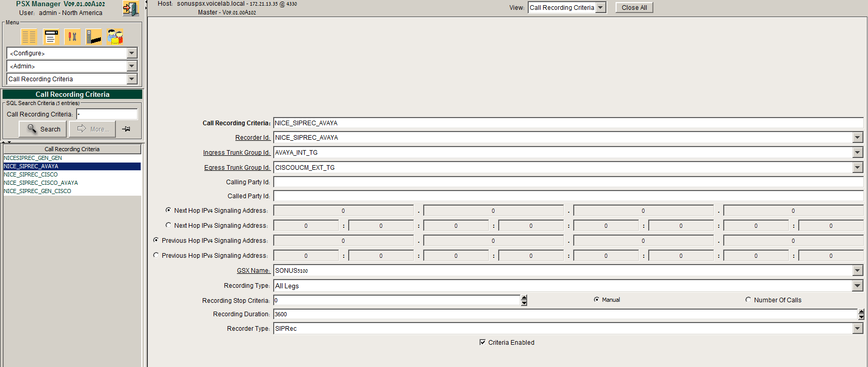
Task: Select NICE_SIPREC_AVAYA in the criteria list
Action: click(x=72, y=166)
